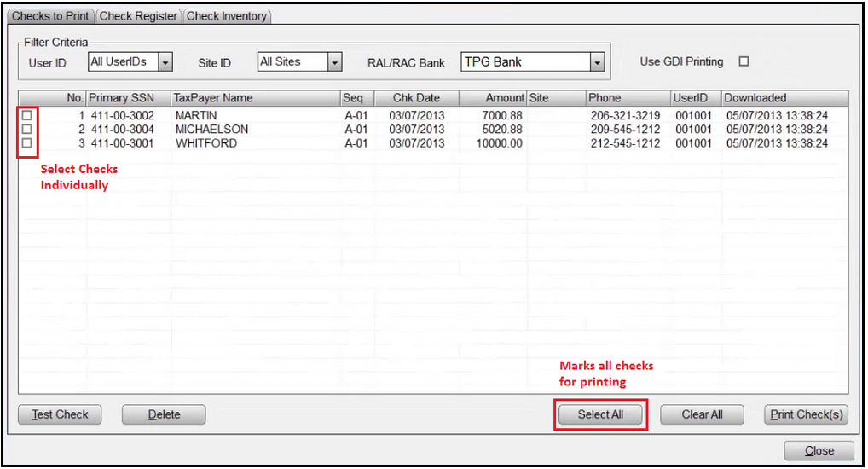Screen dimensions: 868x469
Task: Open the RAL/RAC Bank dropdown
Action: pyautogui.click(x=597, y=62)
